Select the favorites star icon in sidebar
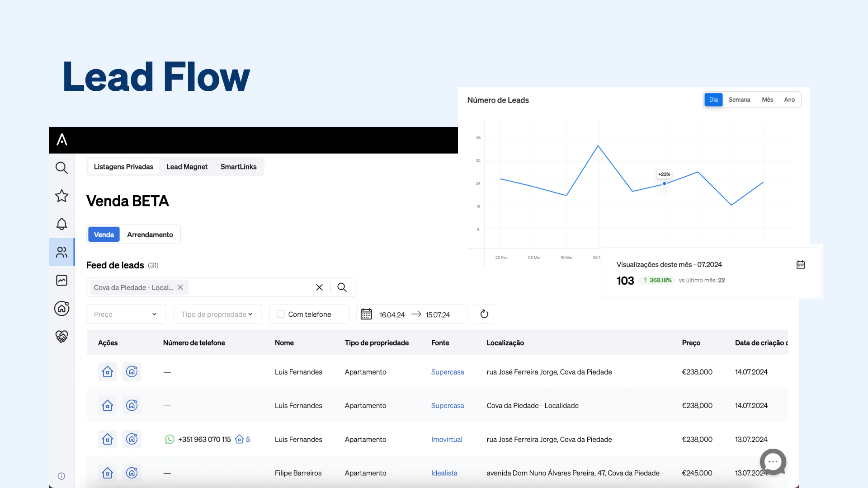Screen dimensions: 868x488 pos(61,196)
